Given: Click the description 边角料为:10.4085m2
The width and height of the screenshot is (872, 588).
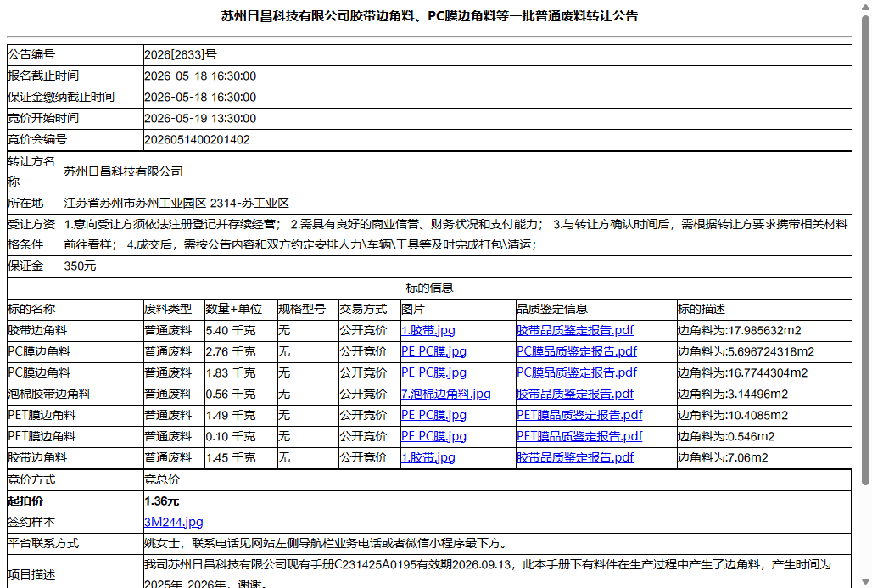Looking at the screenshot, I should coord(733,415).
